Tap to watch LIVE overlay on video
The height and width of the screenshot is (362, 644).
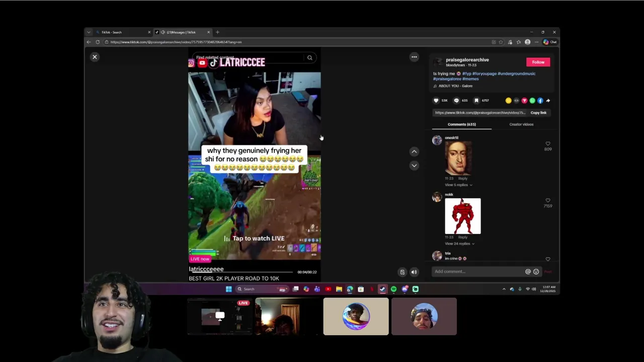(x=254, y=238)
